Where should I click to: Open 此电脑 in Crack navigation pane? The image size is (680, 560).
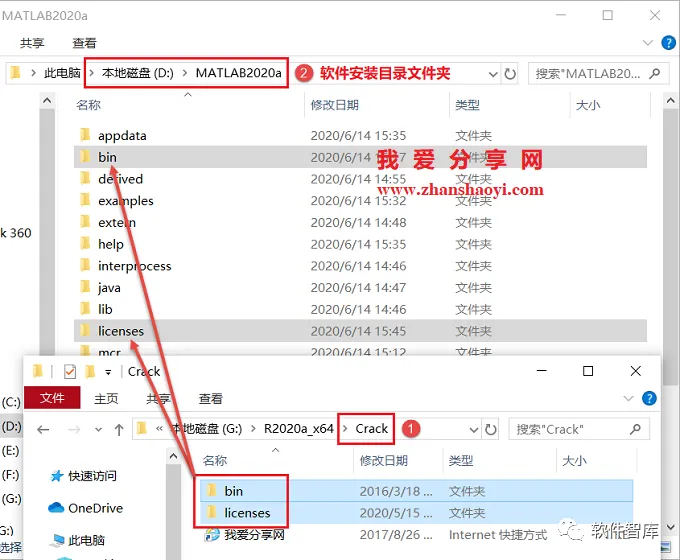77,540
